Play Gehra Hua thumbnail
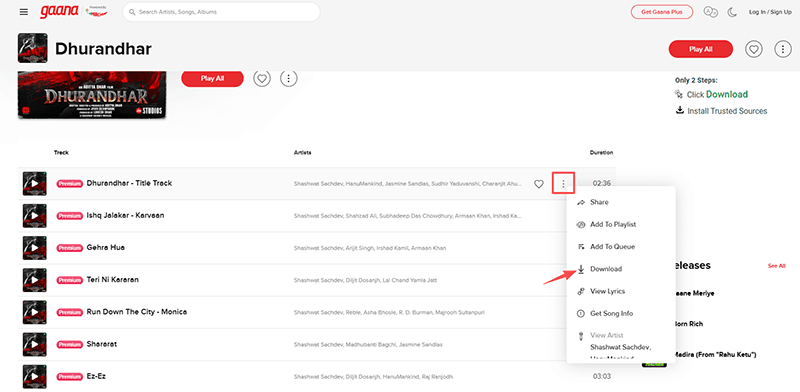 (x=35, y=248)
